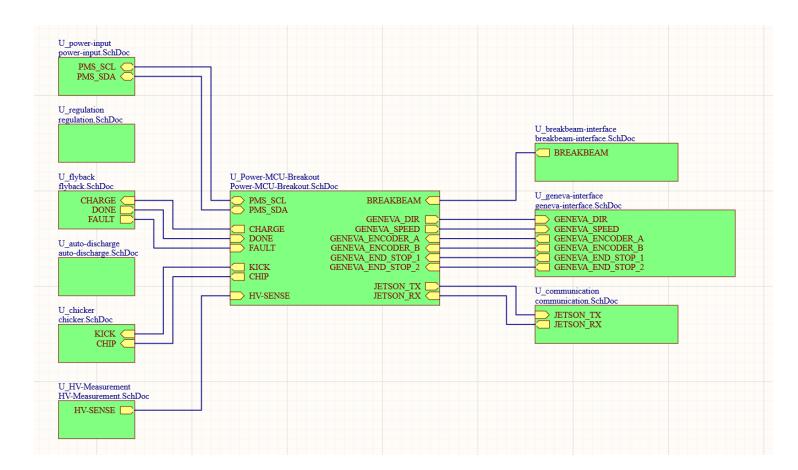Click the U_power-input designator label
798x470 pixels.
click(x=84, y=43)
